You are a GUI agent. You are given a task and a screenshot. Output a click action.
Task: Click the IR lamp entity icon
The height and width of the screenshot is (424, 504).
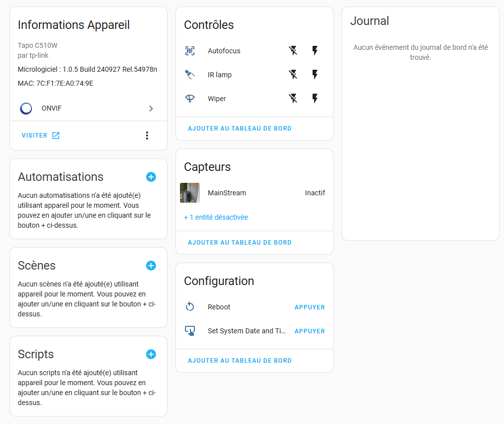point(189,75)
